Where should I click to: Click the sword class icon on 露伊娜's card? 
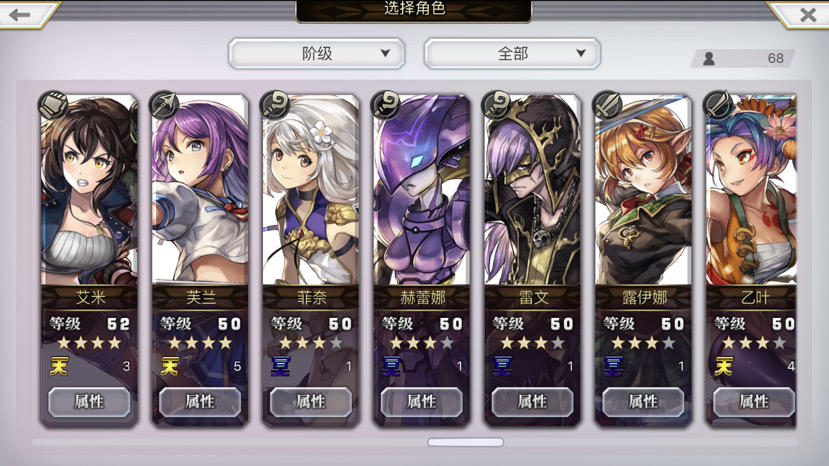point(607,105)
